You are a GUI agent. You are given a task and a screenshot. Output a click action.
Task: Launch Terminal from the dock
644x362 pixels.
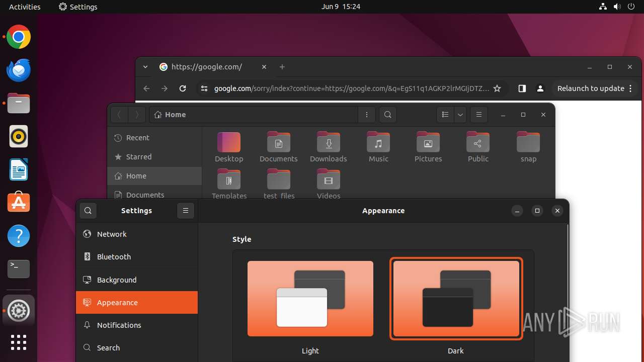19,269
